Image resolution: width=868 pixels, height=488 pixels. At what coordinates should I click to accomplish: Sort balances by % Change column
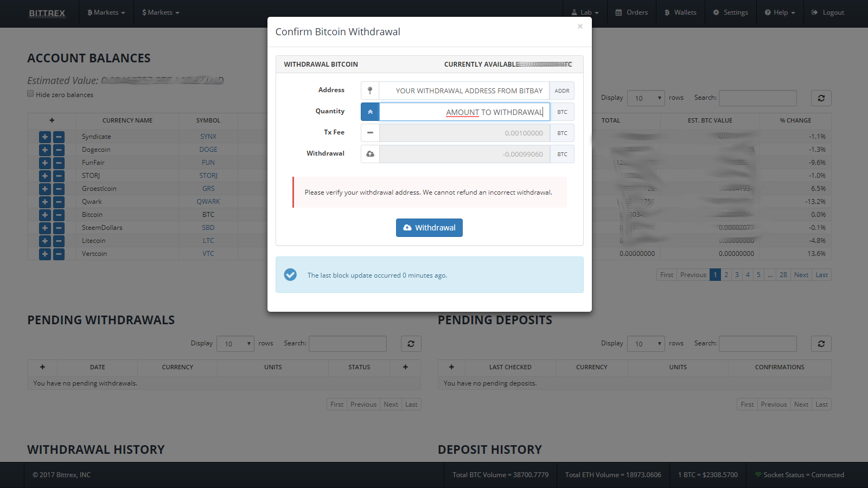point(795,120)
